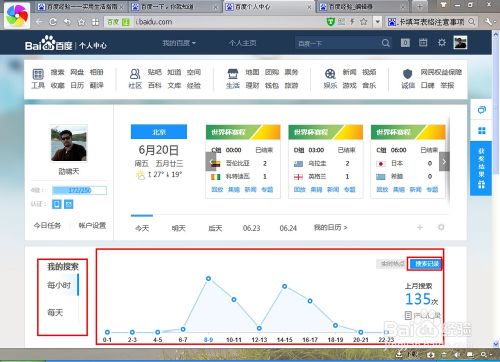Image resolution: width=500 pixels, height=362 pixels.
Task: Select the 06.23 calendar tab
Action: 251,228
